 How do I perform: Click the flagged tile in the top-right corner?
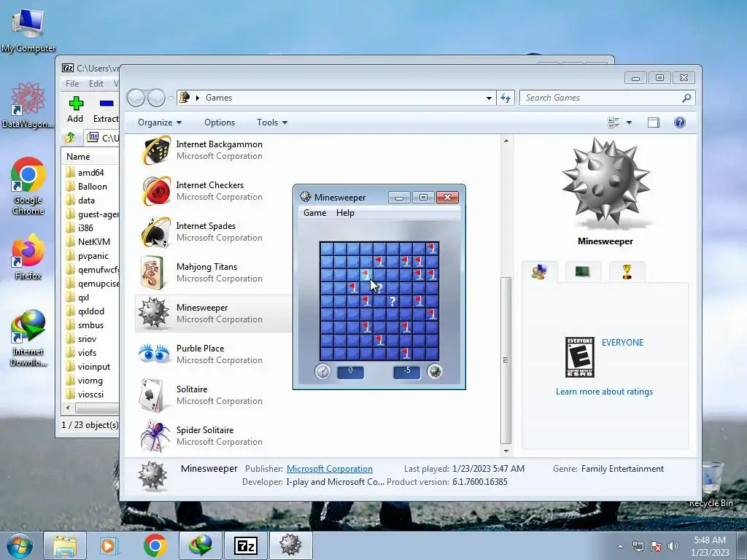432,248
